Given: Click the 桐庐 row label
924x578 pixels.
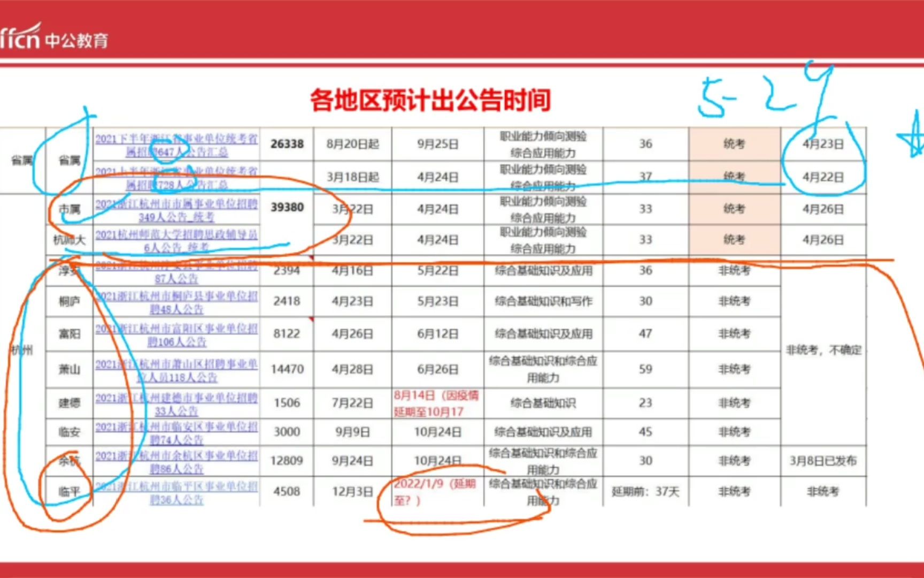Looking at the screenshot, I should click(70, 301).
